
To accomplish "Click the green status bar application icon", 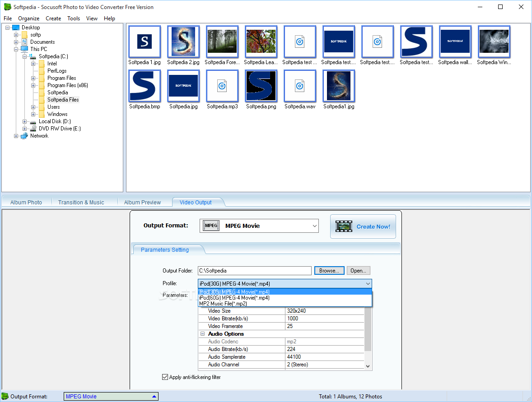I will coord(5,396).
